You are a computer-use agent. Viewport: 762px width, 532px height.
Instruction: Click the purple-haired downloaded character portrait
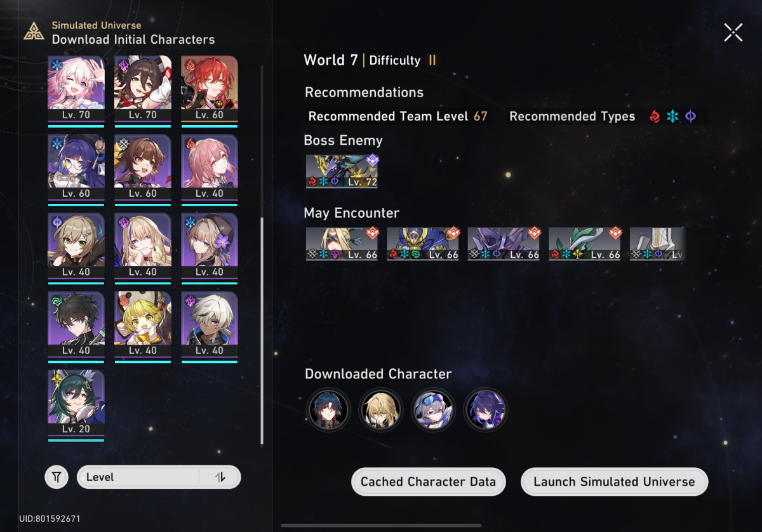coord(486,409)
